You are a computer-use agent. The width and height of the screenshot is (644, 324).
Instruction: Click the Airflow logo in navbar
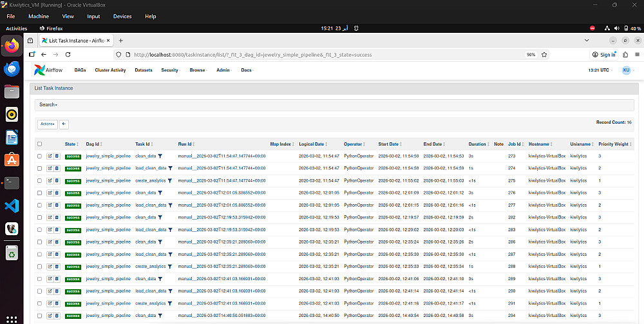(x=48, y=70)
